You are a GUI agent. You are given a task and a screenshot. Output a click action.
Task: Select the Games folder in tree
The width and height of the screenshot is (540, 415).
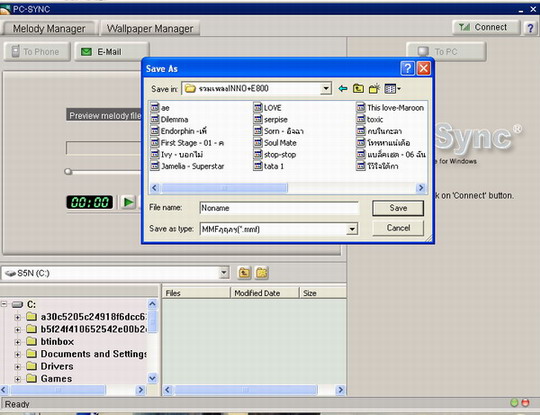coord(56,379)
